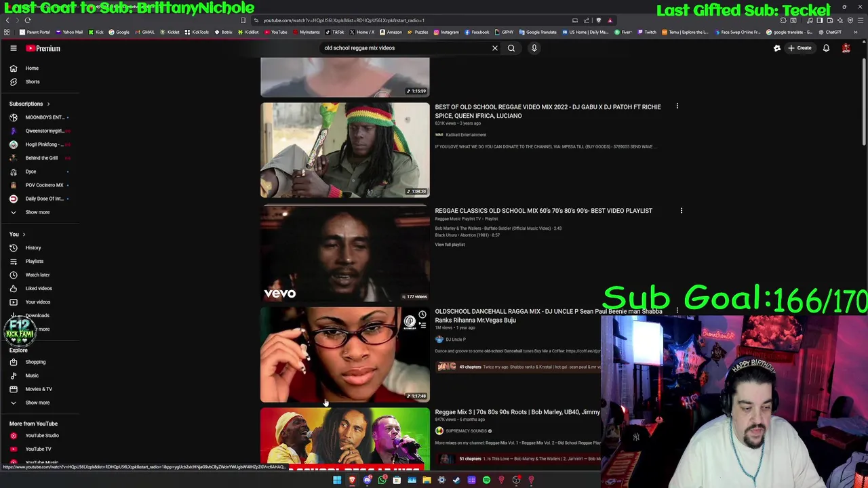Screen dimensions: 868x488
Task: Clear the search box with the X icon
Action: (x=495, y=48)
